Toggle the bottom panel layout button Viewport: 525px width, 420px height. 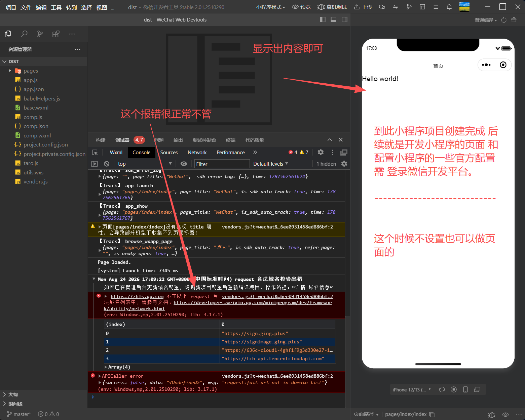coord(334,19)
